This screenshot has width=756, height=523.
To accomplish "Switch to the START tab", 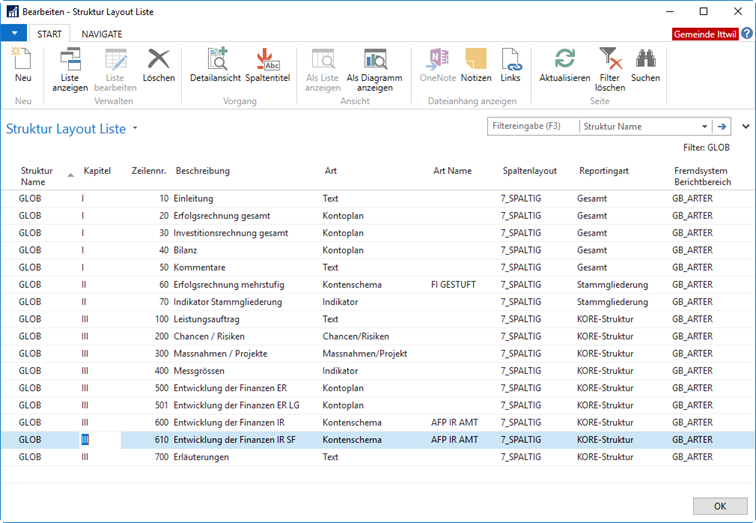I will 49,34.
